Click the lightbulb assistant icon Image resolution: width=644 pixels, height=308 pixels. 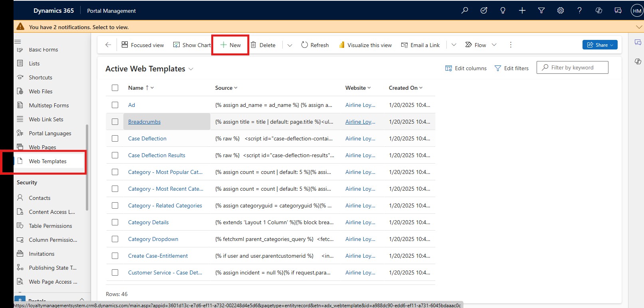[x=503, y=11]
